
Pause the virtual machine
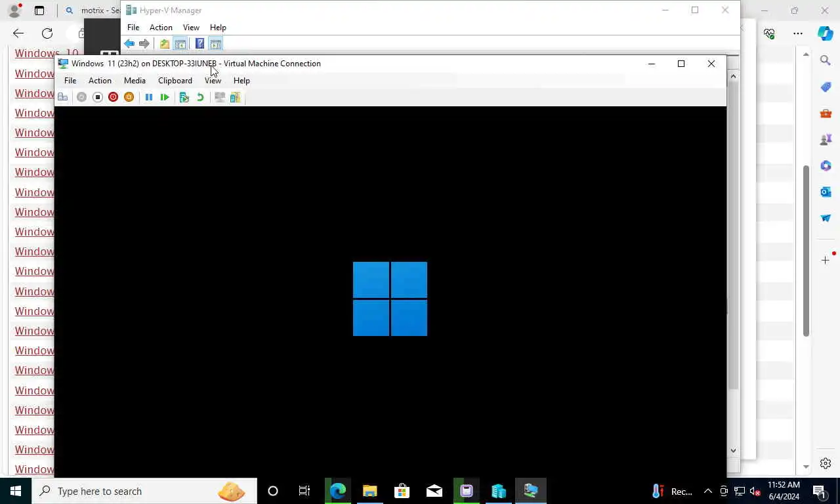[149, 97]
